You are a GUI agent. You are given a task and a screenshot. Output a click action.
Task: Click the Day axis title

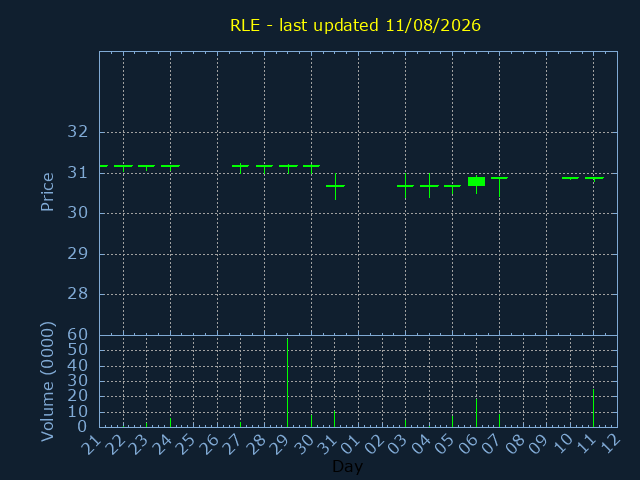pyautogui.click(x=347, y=467)
